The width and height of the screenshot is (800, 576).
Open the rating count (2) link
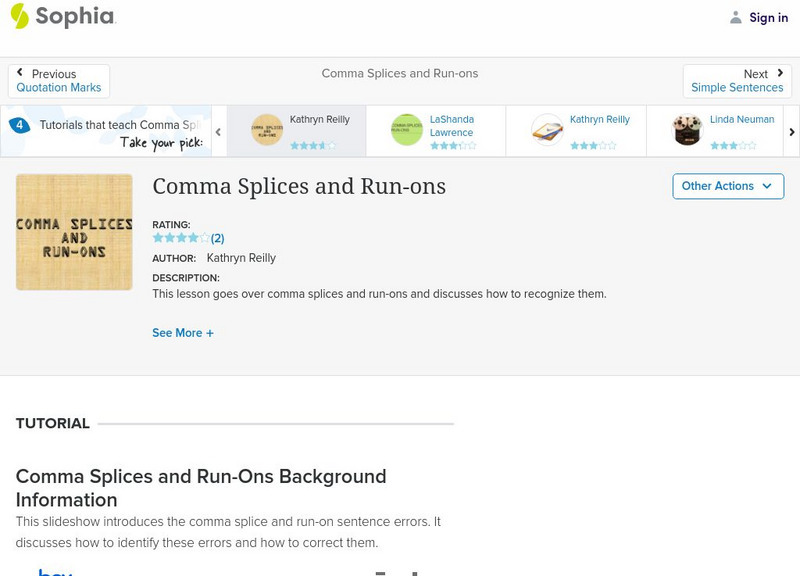(x=217, y=239)
